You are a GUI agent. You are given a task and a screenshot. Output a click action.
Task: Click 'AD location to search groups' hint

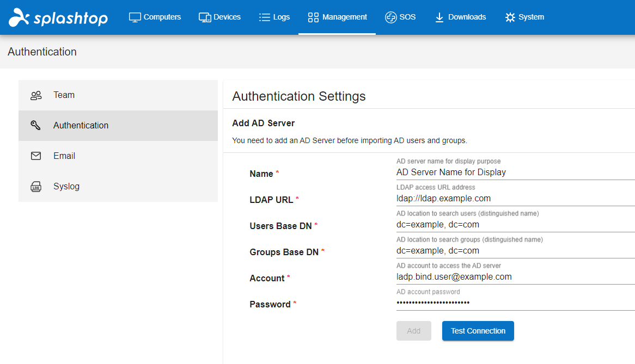pyautogui.click(x=470, y=240)
